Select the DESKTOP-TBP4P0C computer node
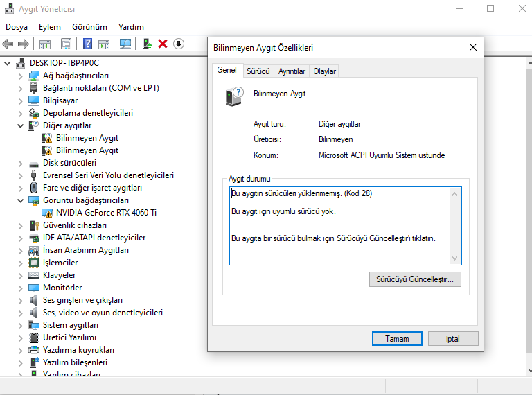Screen dimensions: 532x395 (64, 63)
